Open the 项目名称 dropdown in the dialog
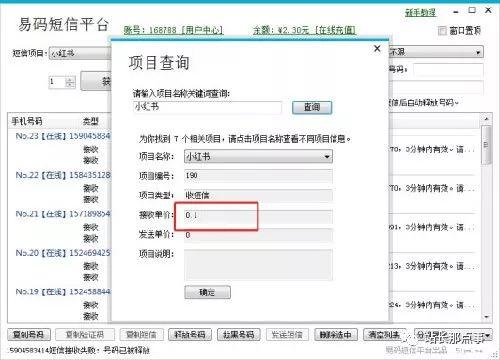Viewport: 500px width, 360px height. point(258,157)
